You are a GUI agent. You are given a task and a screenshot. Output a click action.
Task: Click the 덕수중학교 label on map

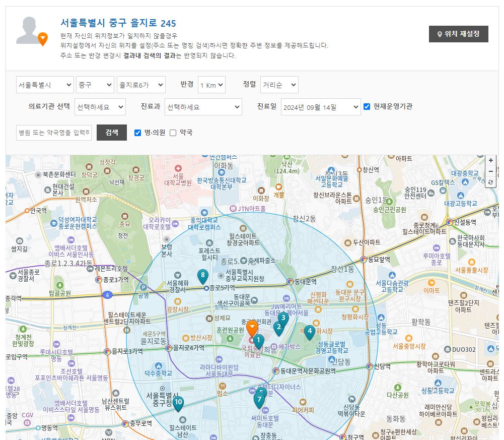click(158, 373)
